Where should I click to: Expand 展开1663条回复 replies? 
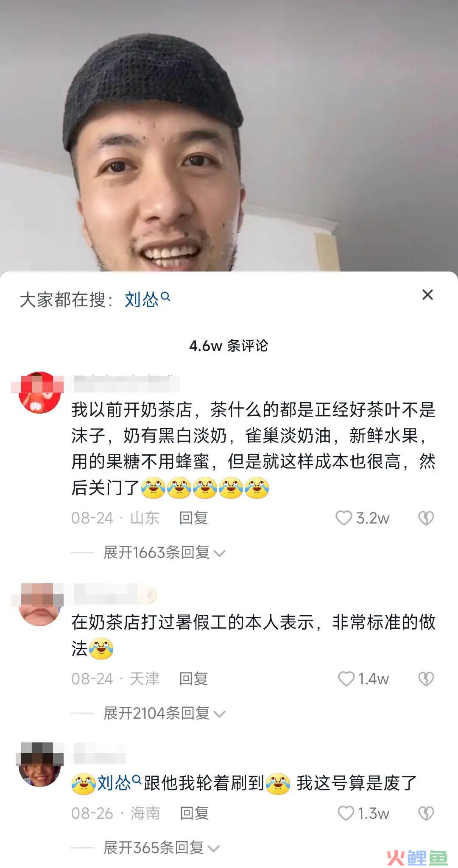pyautogui.click(x=165, y=552)
